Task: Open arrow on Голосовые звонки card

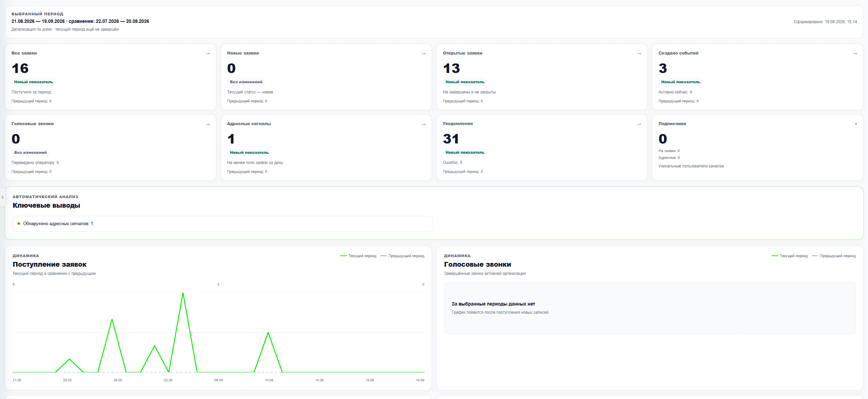Action: (208, 124)
